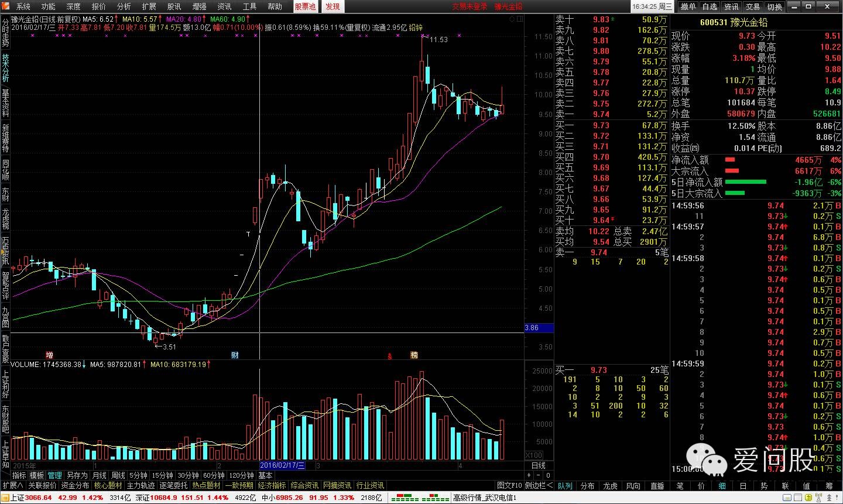Click 另存为 below the chart
Image resolution: width=843 pixels, height=504 pixels.
pos(77,475)
